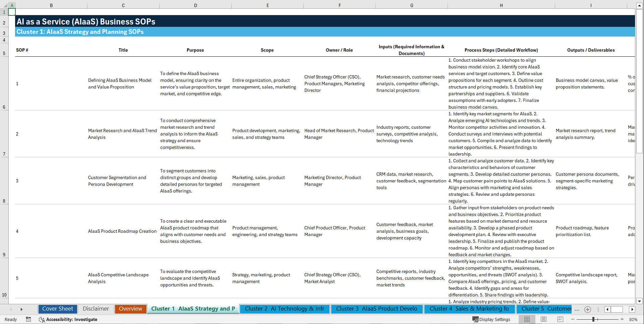The image size is (644, 324).
Task: Add a new worksheet with the plus icon
Action: (x=587, y=309)
